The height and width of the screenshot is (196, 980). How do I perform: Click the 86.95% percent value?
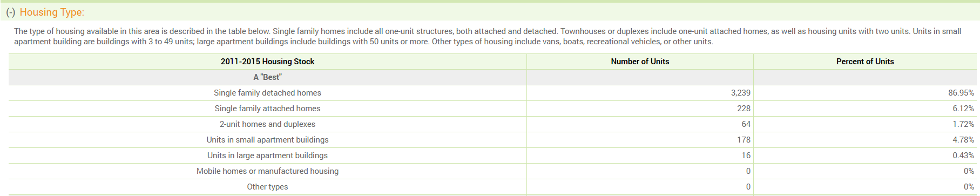[x=961, y=93]
